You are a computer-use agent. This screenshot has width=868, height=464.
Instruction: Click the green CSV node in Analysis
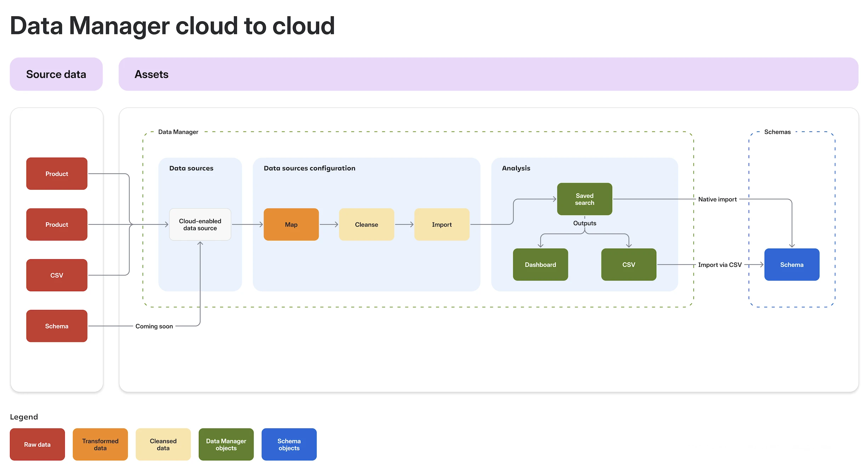629,265
